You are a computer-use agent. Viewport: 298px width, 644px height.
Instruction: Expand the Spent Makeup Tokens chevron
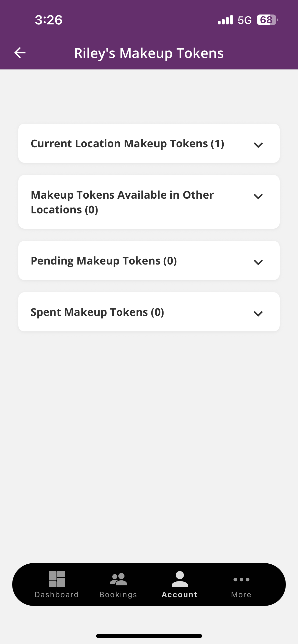pyautogui.click(x=258, y=314)
